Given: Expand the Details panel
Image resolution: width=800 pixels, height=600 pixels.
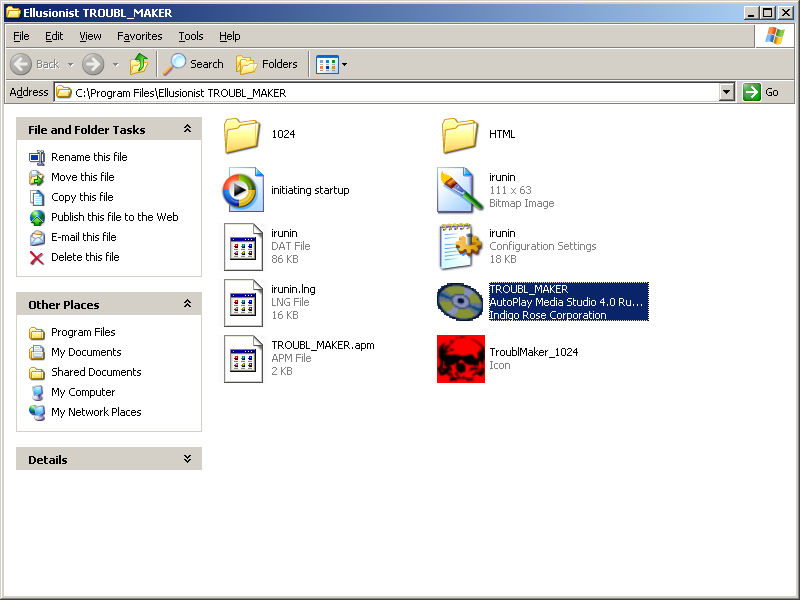Looking at the screenshot, I should pyautogui.click(x=187, y=459).
